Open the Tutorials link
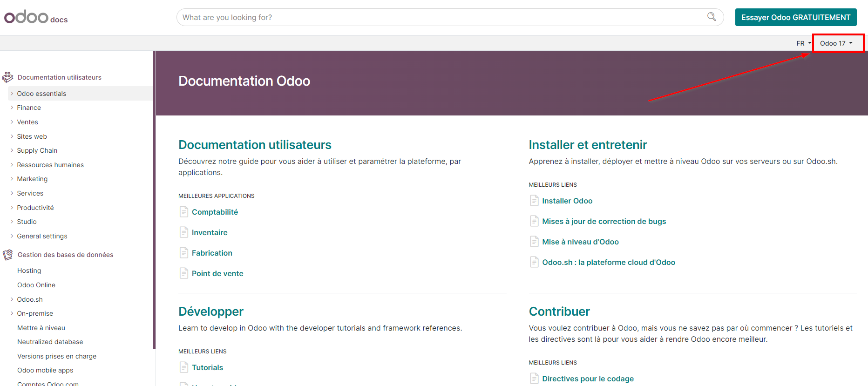 [208, 367]
